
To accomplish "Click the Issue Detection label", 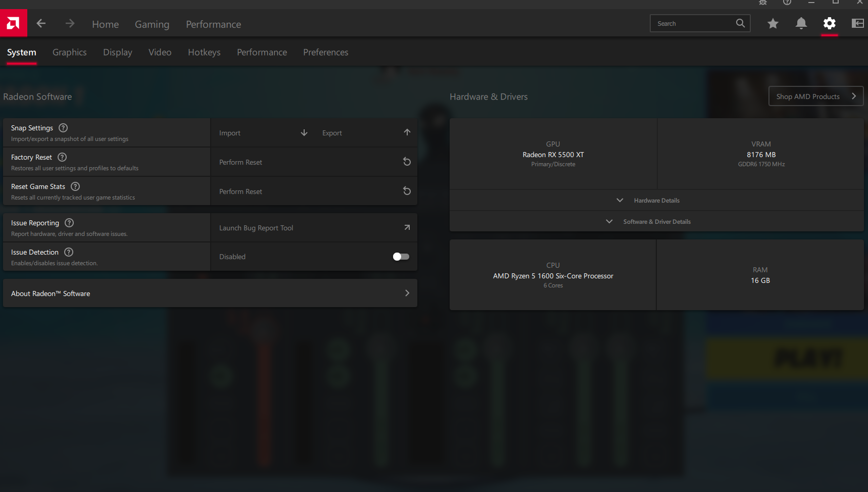I will coord(35,253).
